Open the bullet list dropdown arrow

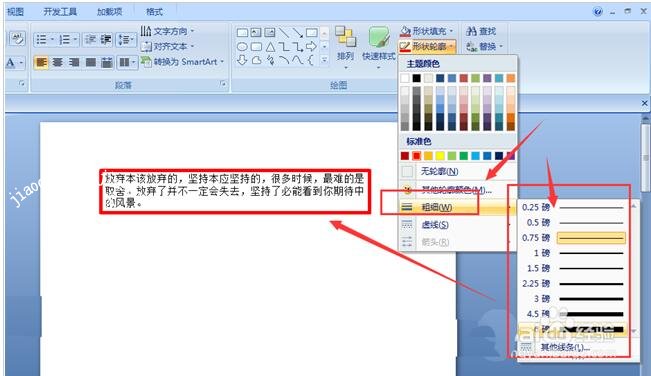tap(52, 39)
